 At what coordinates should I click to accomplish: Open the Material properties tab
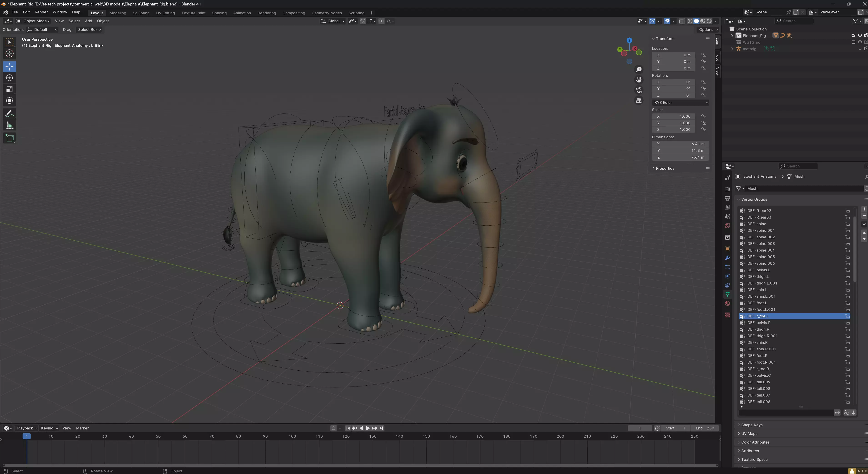pos(727,303)
